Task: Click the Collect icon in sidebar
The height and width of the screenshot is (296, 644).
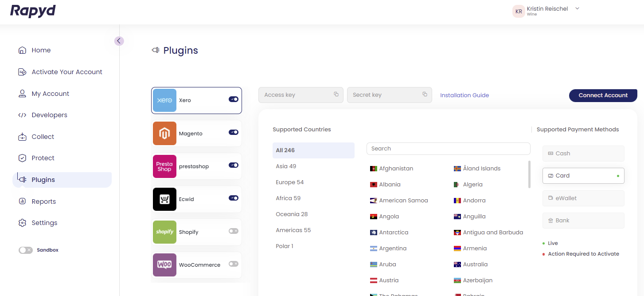Action: [22, 137]
